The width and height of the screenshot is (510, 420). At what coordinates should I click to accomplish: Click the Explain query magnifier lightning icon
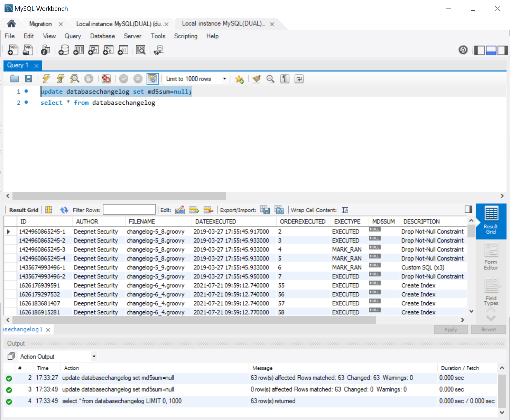pos(75,79)
